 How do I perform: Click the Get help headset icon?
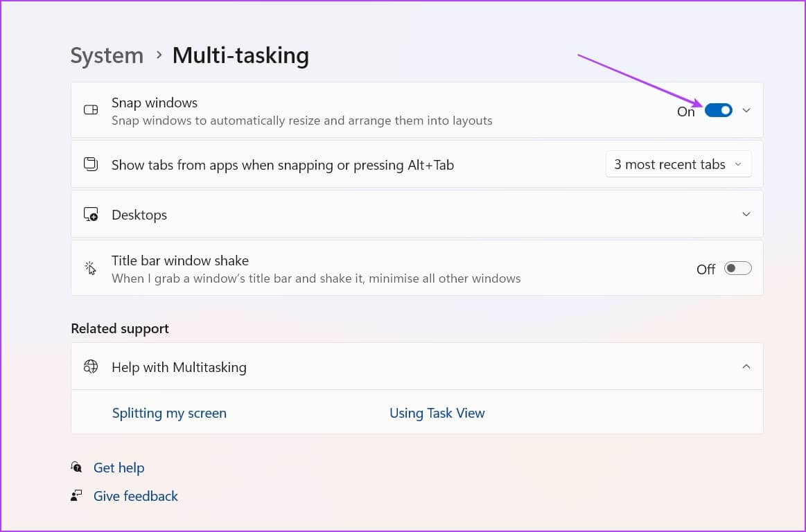tap(76, 468)
